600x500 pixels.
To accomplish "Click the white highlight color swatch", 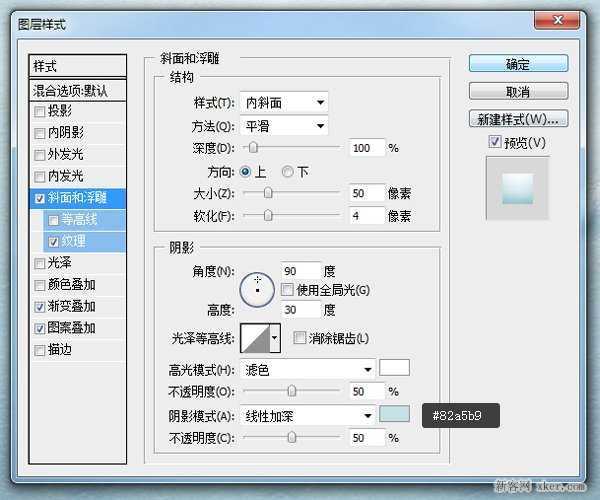I will (395, 368).
